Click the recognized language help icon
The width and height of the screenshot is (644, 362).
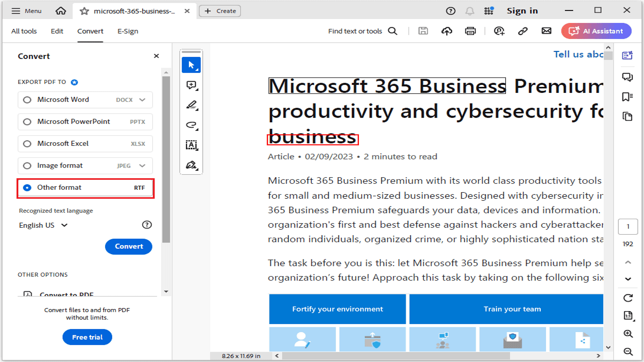pyautogui.click(x=147, y=225)
